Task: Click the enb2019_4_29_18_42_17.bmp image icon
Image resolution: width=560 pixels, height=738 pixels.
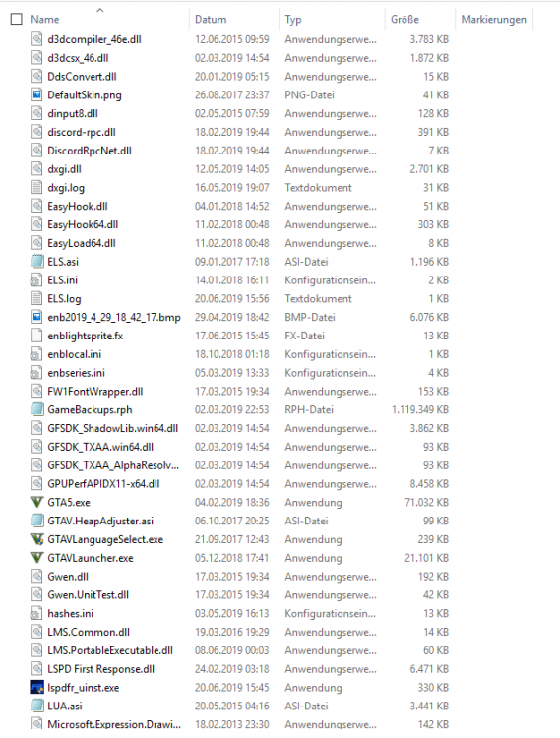Action: click(x=36, y=317)
